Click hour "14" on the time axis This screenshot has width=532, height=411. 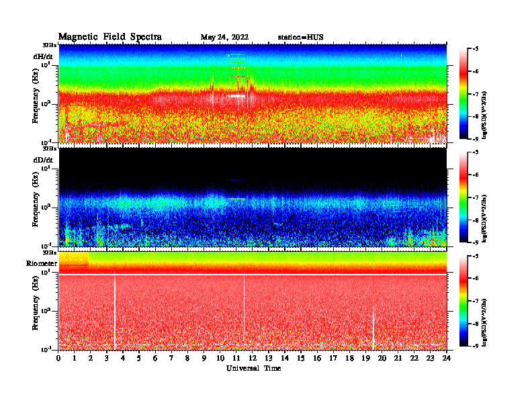[x=285, y=359]
